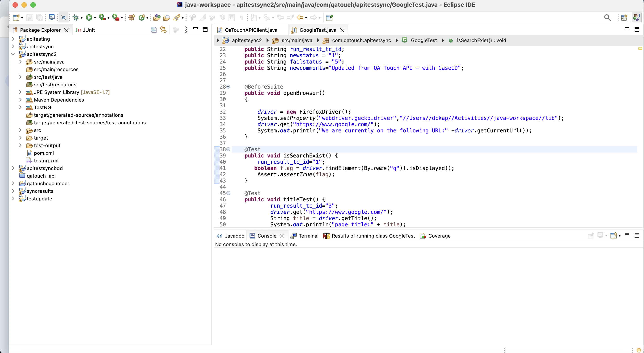This screenshot has height=353, width=644.
Task: Click New Java Package icon
Action: pyautogui.click(x=131, y=17)
